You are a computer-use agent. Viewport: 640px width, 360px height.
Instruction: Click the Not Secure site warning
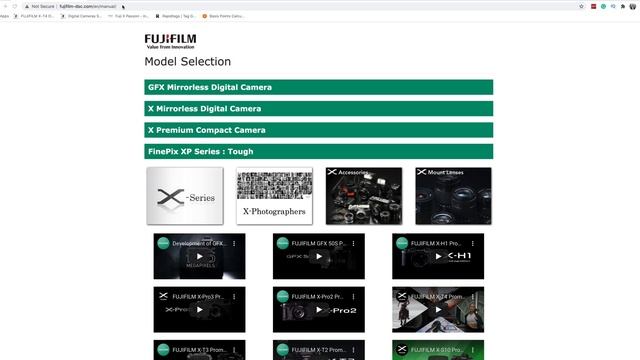(x=39, y=7)
